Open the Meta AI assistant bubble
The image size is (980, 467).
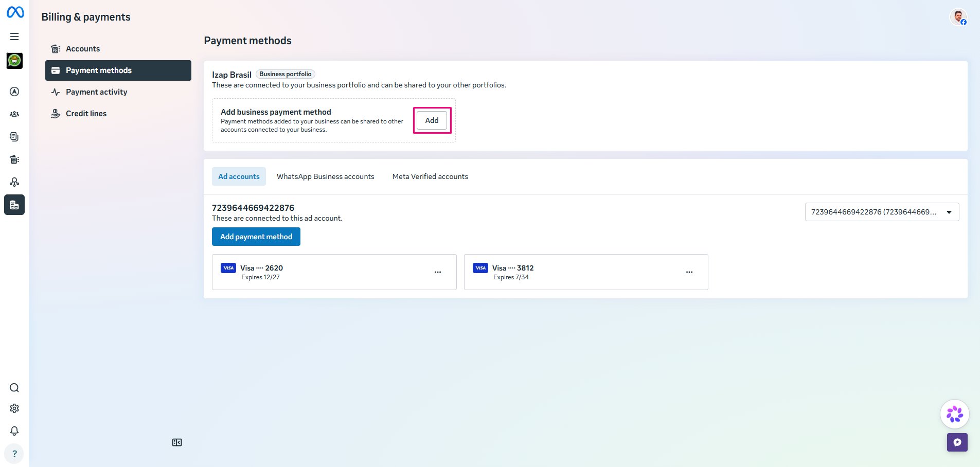(x=955, y=414)
